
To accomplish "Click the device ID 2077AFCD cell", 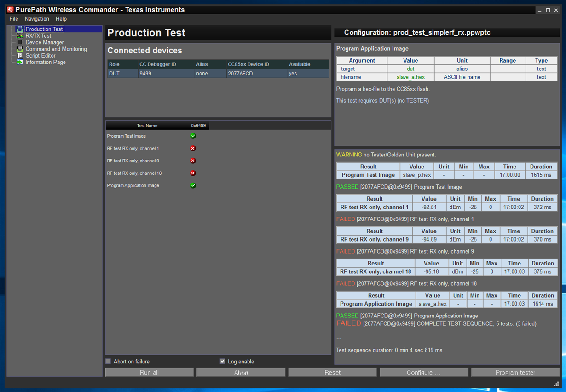I will tap(257, 74).
